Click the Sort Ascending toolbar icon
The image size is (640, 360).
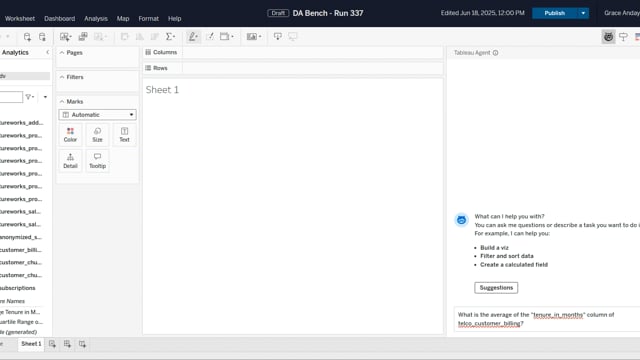tap(140, 37)
